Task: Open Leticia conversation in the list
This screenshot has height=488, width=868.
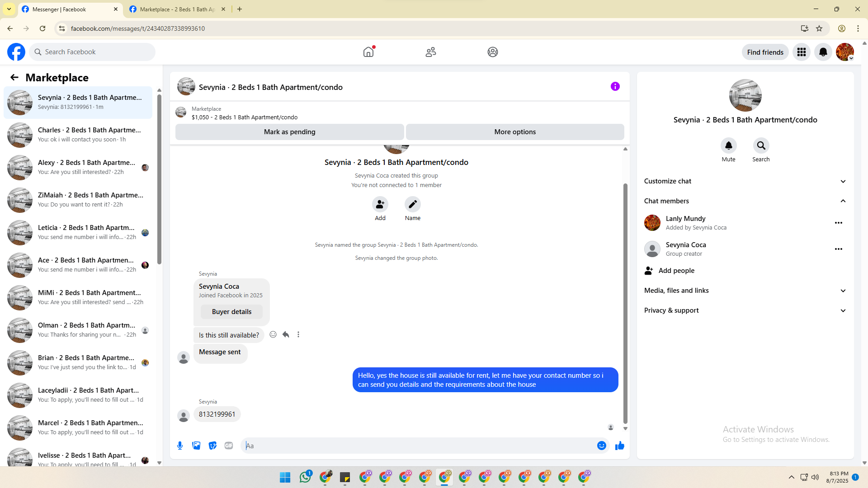Action: pos(78,233)
